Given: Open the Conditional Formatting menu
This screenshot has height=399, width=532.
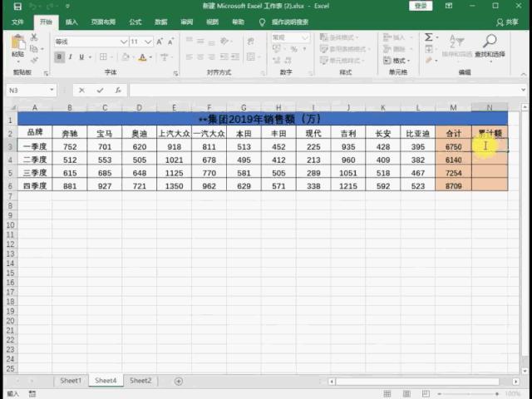Looking at the screenshot, I should click(x=339, y=37).
